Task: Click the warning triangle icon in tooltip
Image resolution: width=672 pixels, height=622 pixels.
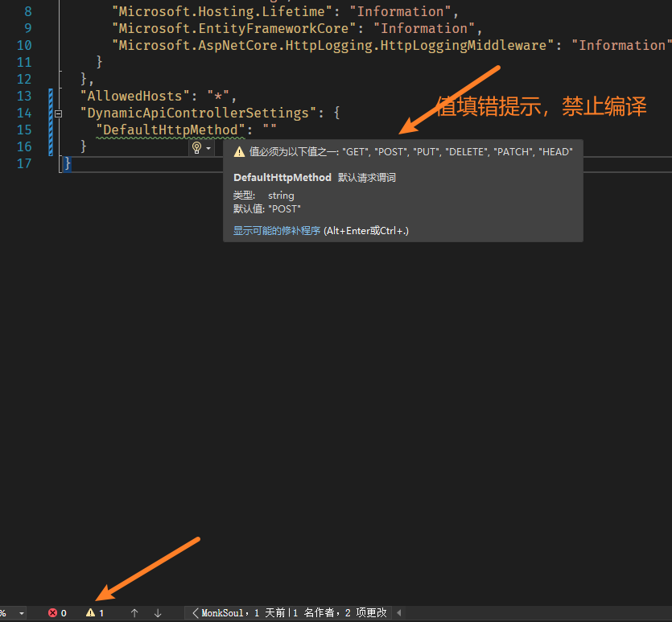Action: [239, 152]
